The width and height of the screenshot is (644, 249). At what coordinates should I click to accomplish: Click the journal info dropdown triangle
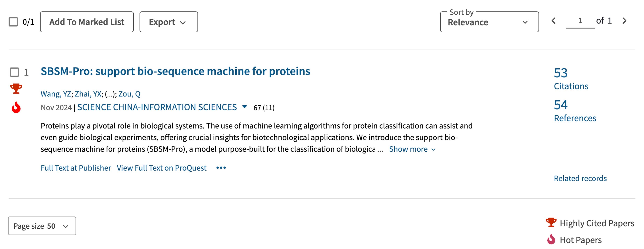tap(244, 107)
